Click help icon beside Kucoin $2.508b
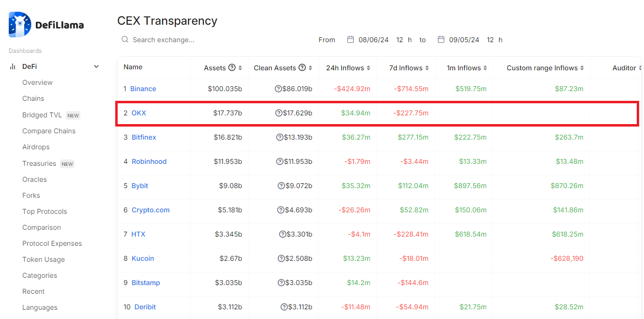 [281, 258]
